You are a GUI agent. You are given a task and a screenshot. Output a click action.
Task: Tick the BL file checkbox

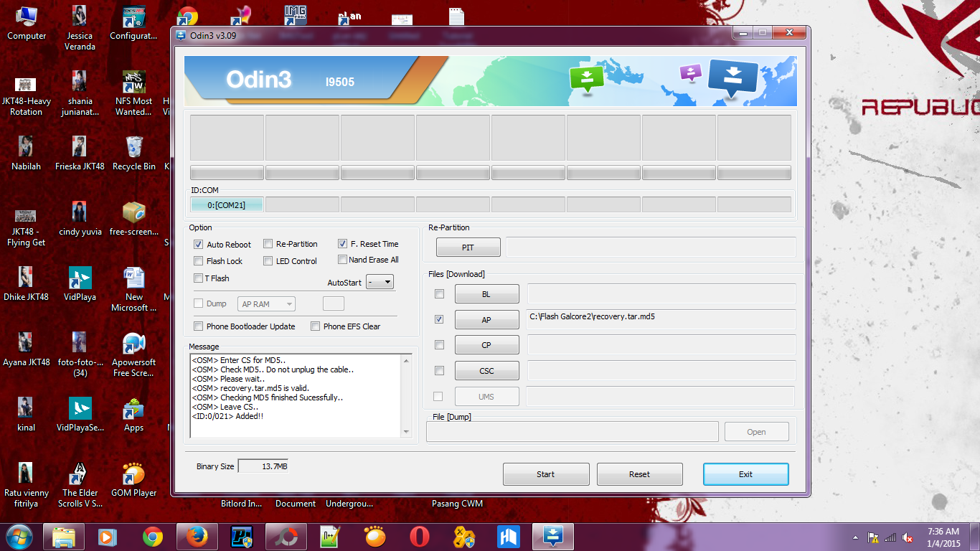439,294
